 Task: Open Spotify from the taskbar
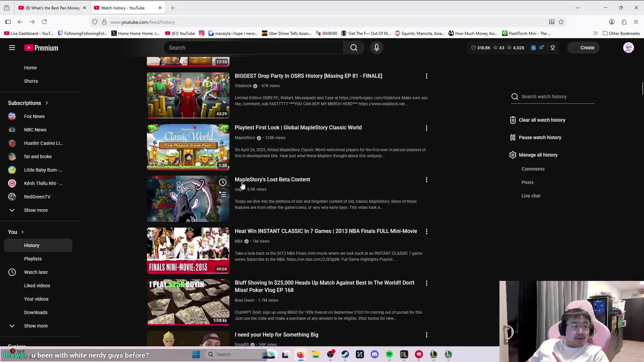pos(389,354)
